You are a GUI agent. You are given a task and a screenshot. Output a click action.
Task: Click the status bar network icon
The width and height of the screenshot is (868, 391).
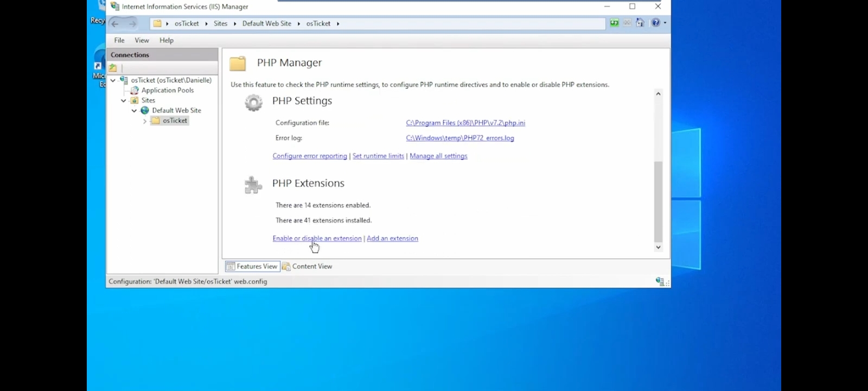coord(660,281)
